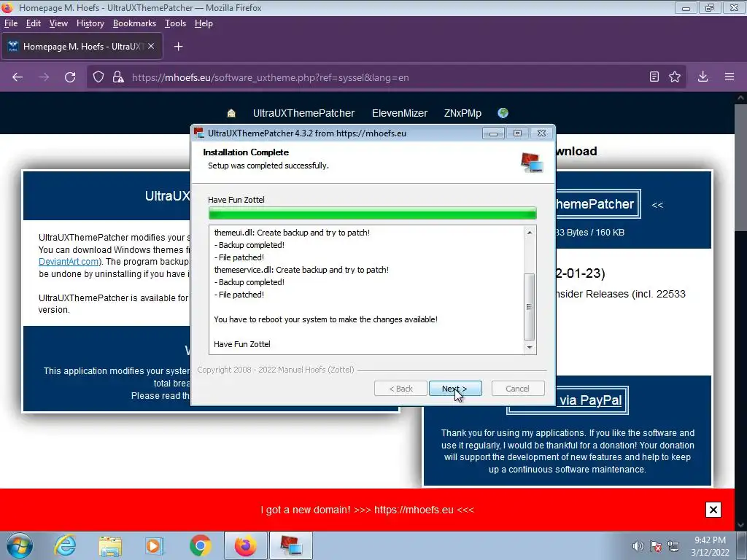Click the globe language icon on the site

tap(503, 113)
